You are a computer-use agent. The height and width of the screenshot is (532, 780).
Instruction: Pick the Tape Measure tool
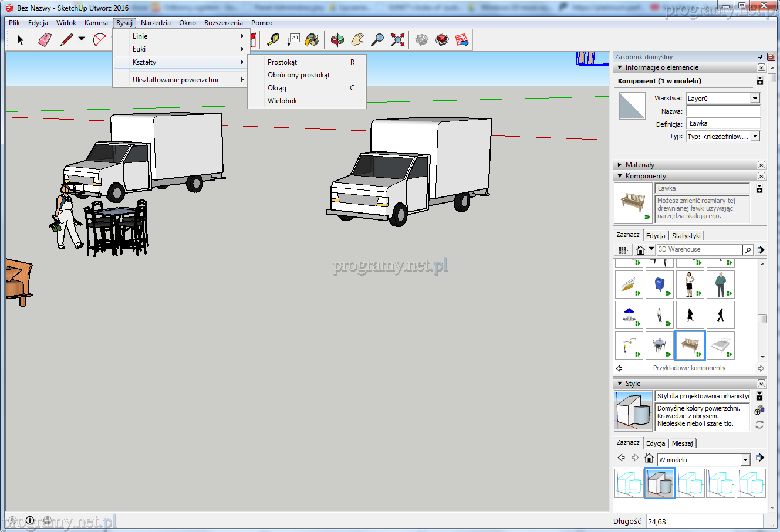[x=273, y=40]
